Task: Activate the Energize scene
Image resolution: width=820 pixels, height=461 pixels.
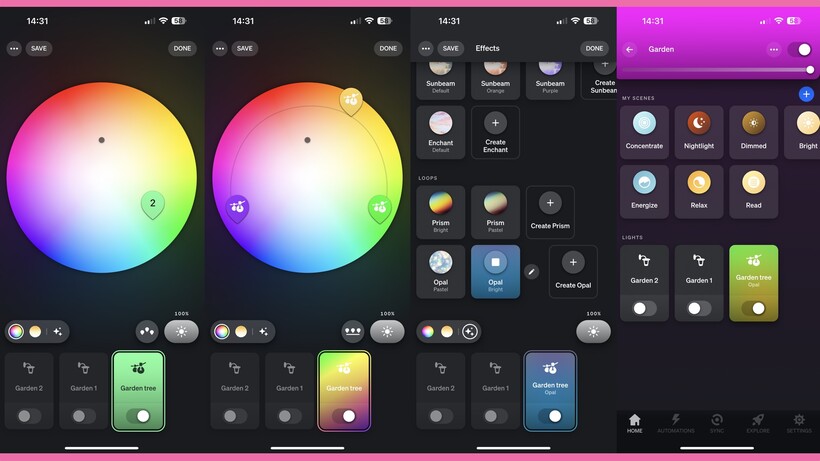Action: pyautogui.click(x=644, y=192)
